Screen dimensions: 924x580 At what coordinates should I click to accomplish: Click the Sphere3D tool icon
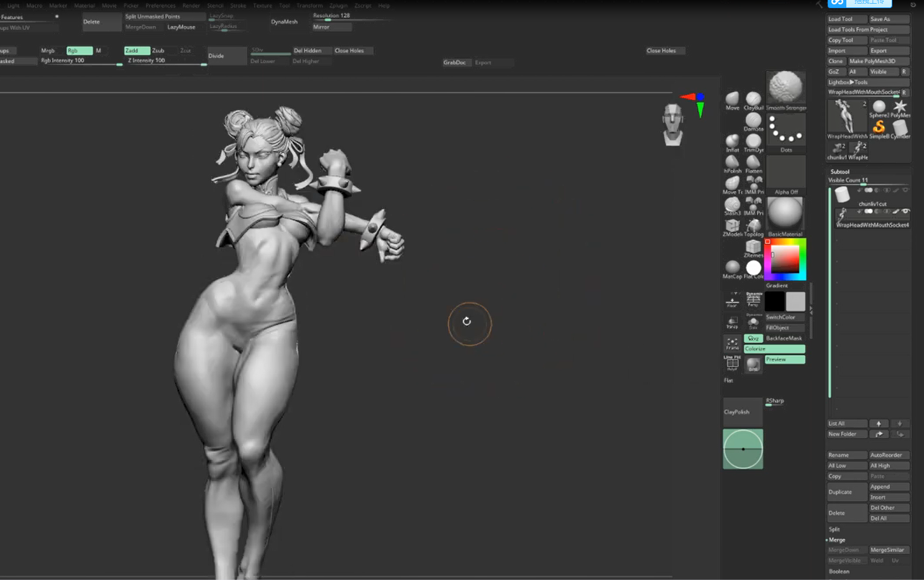coord(879,109)
